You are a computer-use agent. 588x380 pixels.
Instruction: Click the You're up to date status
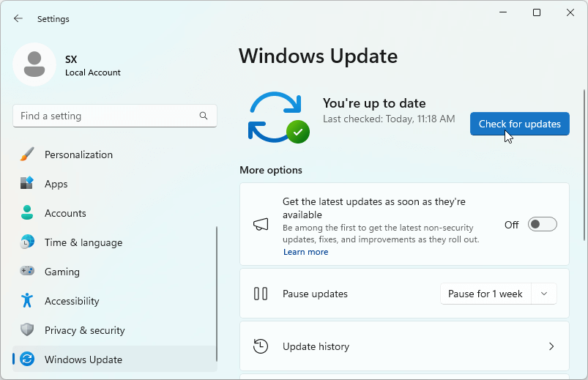click(x=374, y=103)
